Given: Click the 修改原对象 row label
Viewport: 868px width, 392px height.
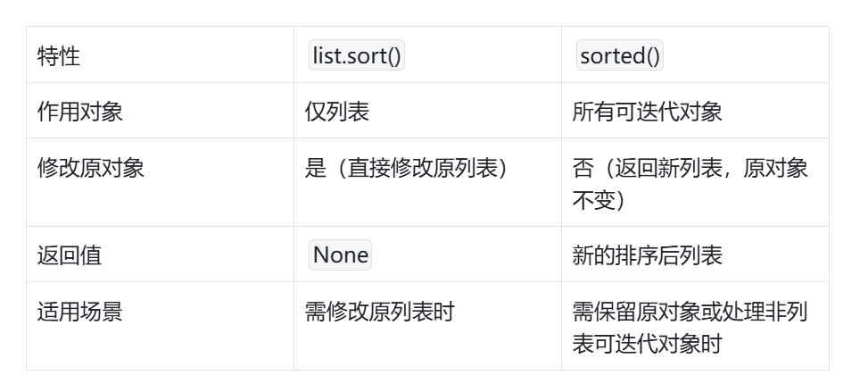Looking at the screenshot, I should pyautogui.click(x=91, y=169).
